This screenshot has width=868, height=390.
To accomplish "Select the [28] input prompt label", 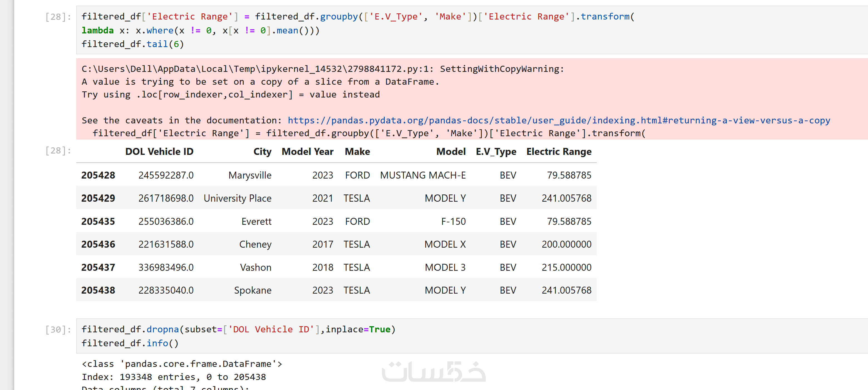I will 58,16.
